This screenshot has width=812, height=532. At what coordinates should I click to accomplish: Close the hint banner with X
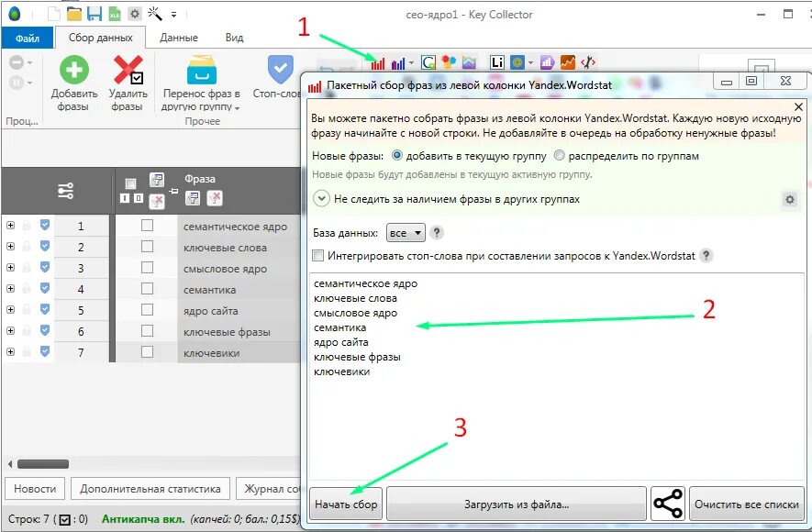tap(798, 107)
